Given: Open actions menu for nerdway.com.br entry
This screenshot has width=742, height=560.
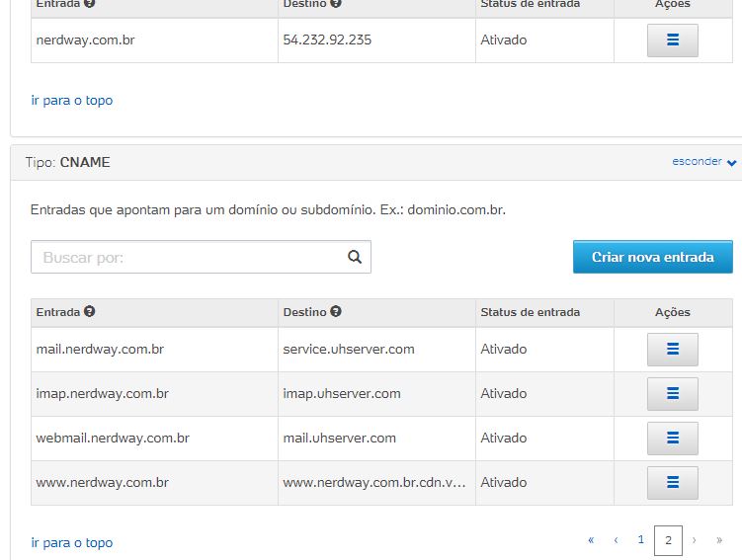Looking at the screenshot, I should coord(673,40).
